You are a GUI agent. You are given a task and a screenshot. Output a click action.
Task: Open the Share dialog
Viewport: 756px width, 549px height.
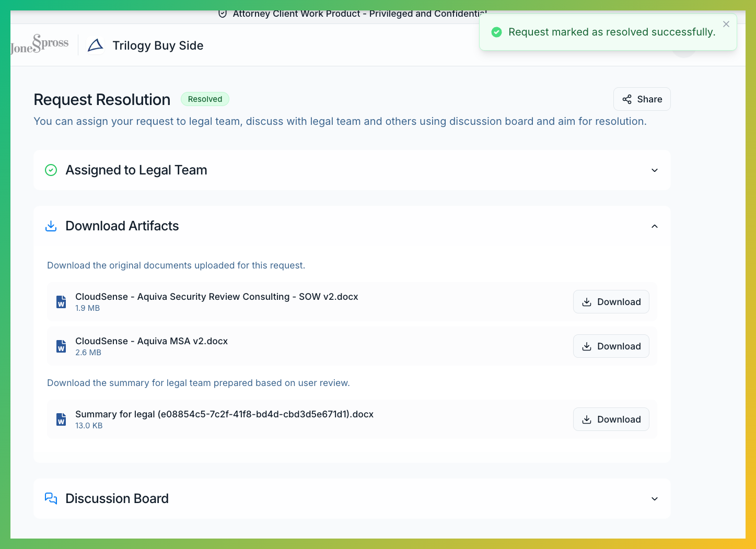(642, 99)
